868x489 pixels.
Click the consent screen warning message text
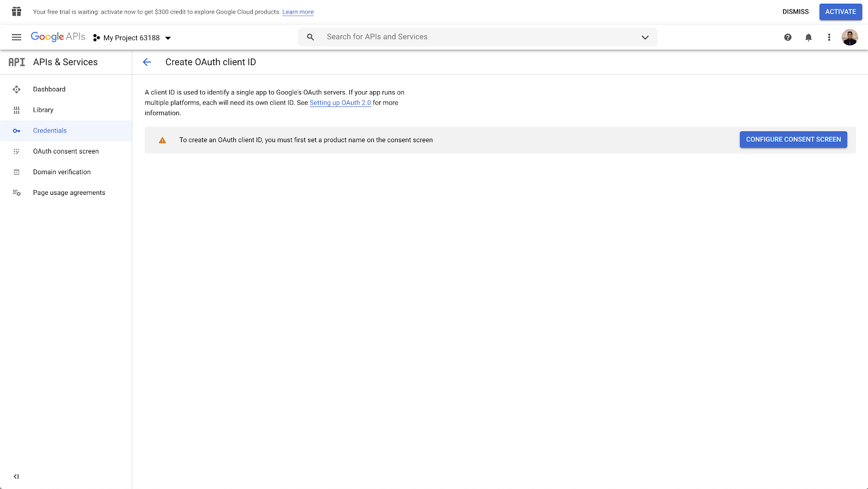tap(306, 140)
